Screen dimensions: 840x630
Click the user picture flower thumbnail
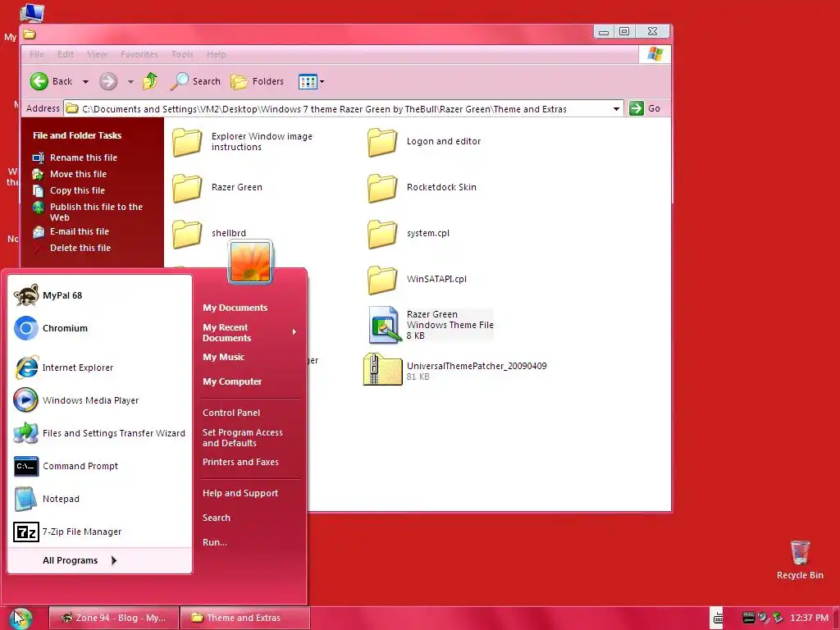coord(250,262)
